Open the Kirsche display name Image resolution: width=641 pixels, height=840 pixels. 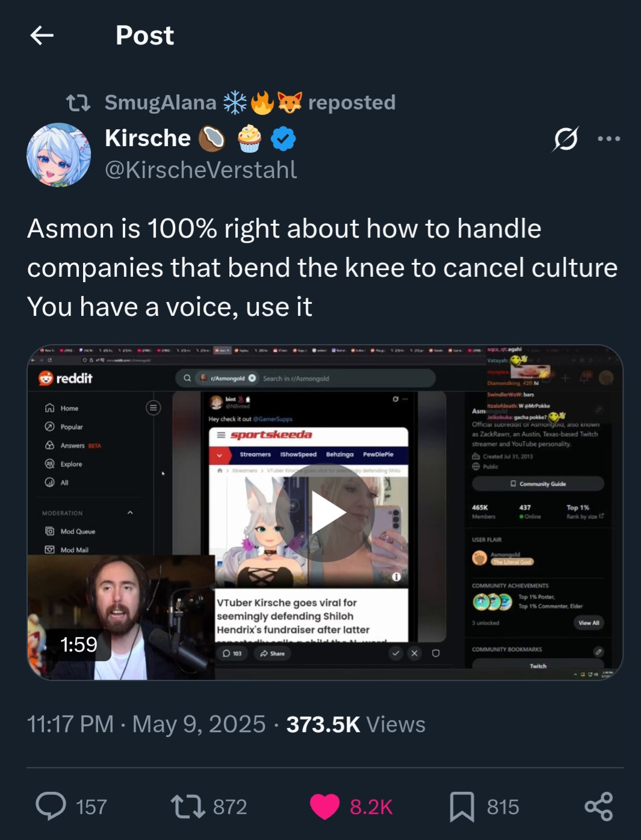click(x=147, y=138)
